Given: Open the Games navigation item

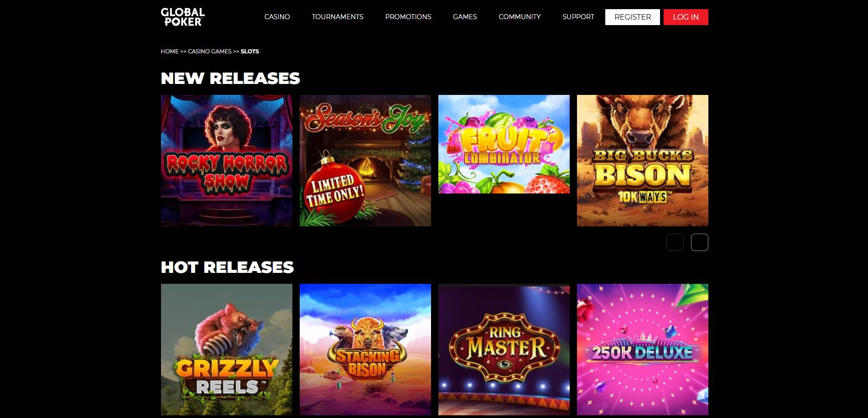Looking at the screenshot, I should point(465,17).
